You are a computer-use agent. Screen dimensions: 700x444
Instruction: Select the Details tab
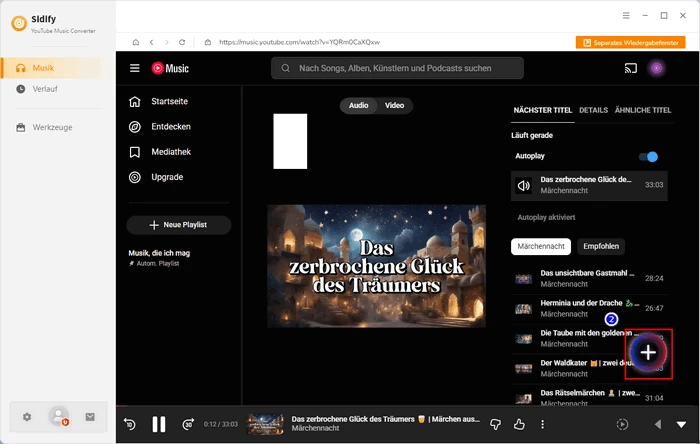point(593,110)
